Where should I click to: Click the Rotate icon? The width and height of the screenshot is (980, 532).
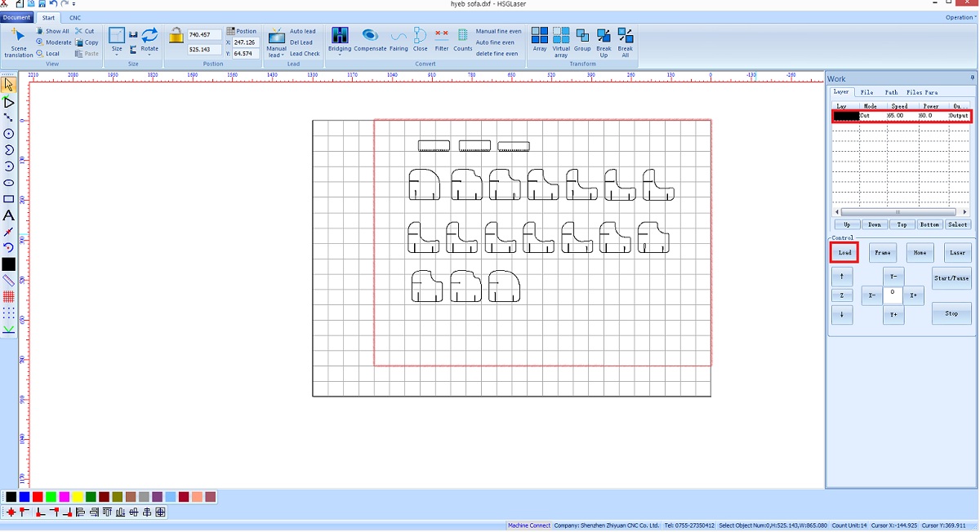[x=149, y=35]
